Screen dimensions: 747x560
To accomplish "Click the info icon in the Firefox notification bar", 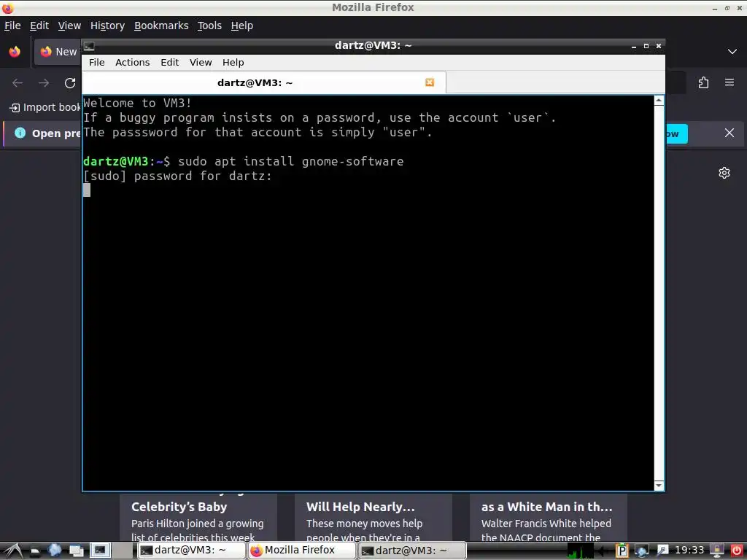I will (20, 133).
